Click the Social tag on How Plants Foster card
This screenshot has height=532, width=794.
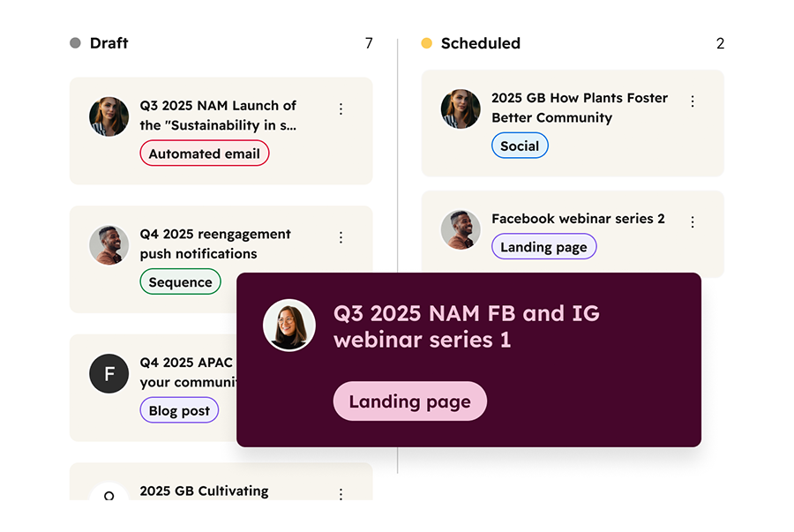(520, 145)
